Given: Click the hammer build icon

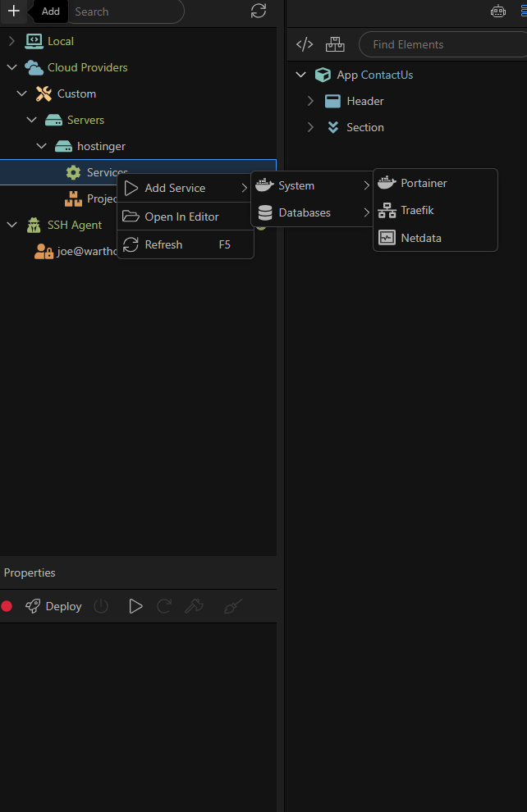Looking at the screenshot, I should pos(194,606).
